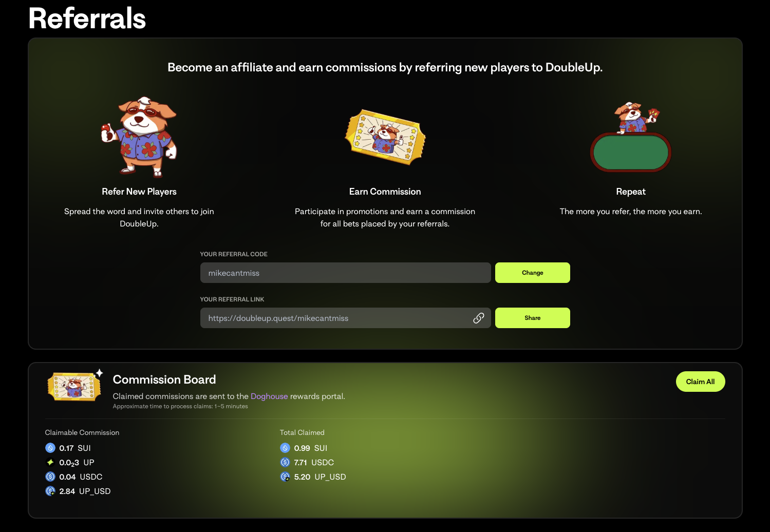Click the SUI icon under Claimable Commission

coord(50,448)
